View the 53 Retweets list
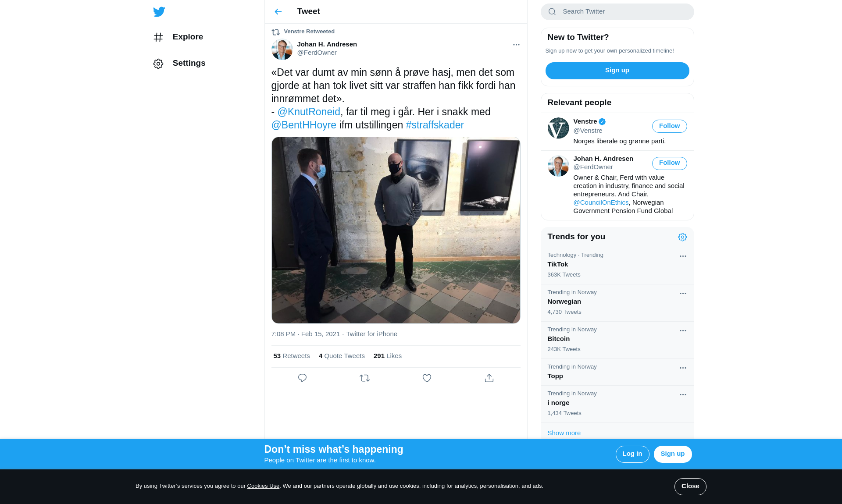 (x=291, y=356)
